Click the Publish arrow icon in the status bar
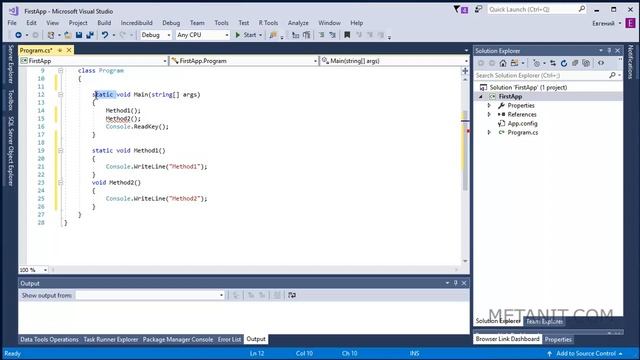 point(549,353)
